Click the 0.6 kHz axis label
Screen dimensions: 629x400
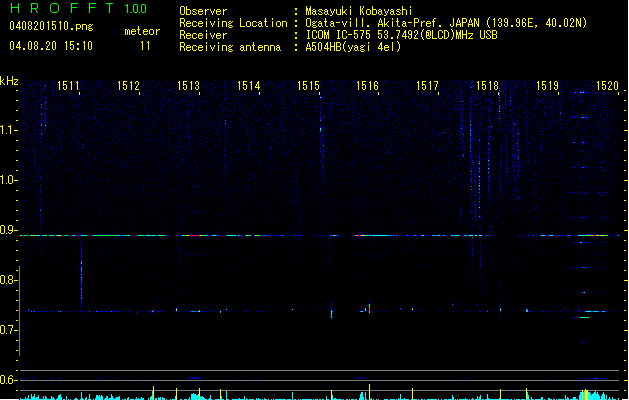(7, 380)
